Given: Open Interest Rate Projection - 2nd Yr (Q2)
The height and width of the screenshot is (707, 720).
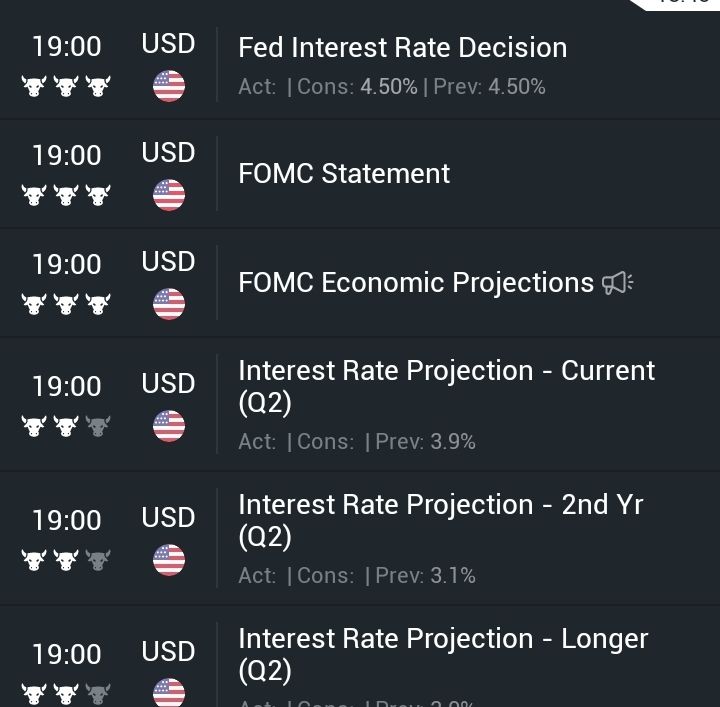Looking at the screenshot, I should [360, 538].
